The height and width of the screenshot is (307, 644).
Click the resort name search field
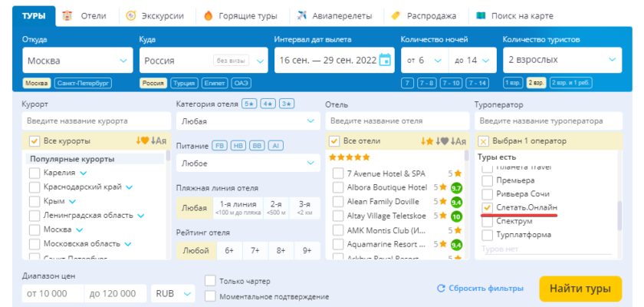pos(97,121)
